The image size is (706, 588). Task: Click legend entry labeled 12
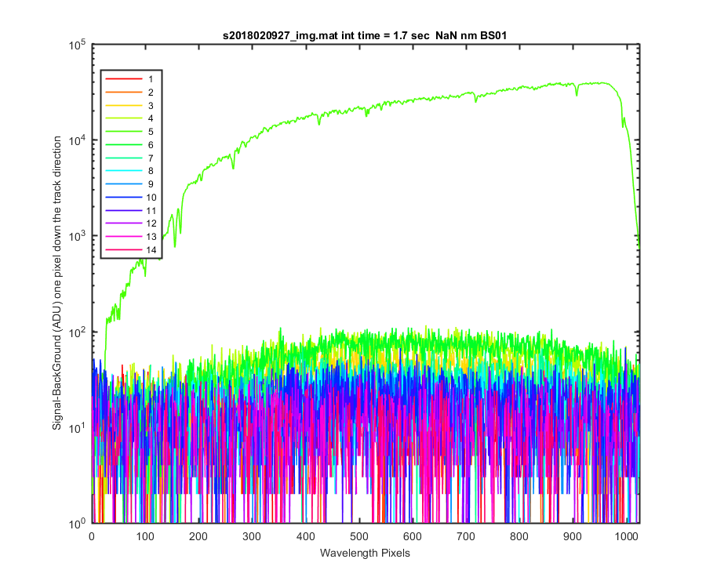coord(130,223)
